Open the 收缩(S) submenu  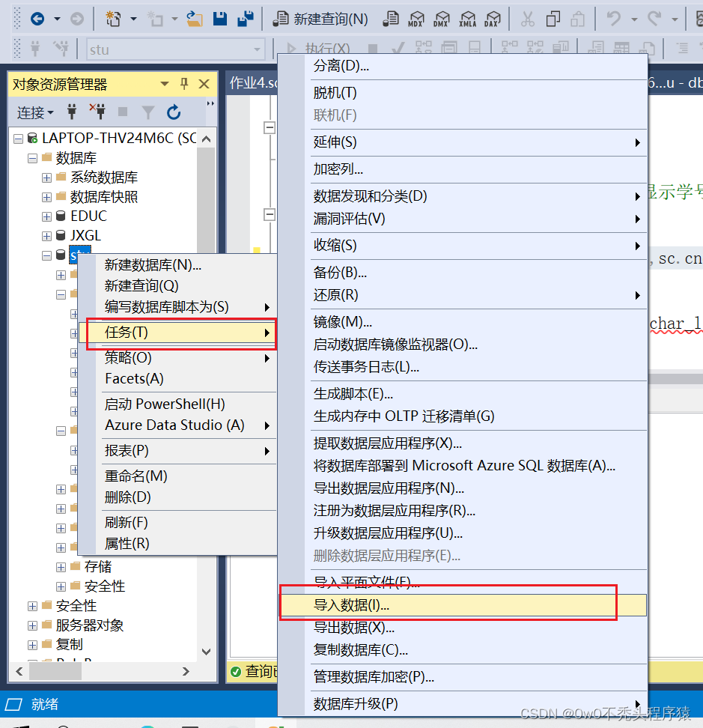click(x=463, y=246)
